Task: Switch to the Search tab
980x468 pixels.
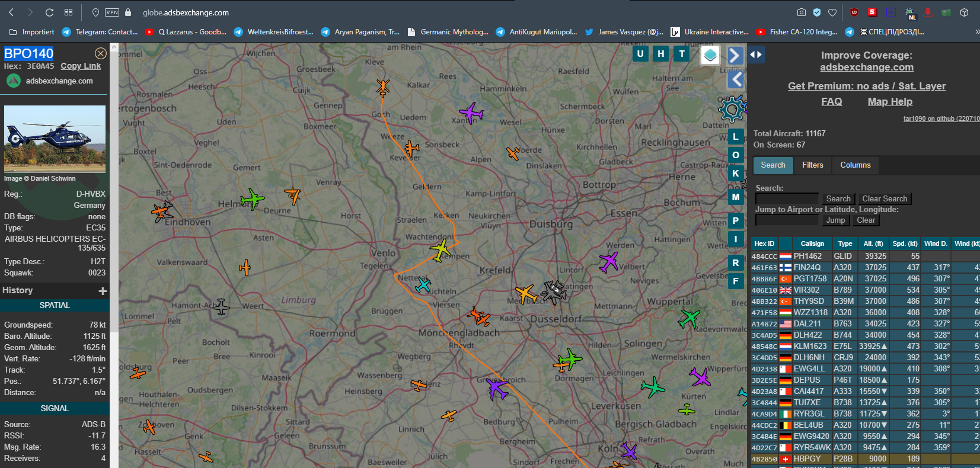Action: [x=773, y=165]
